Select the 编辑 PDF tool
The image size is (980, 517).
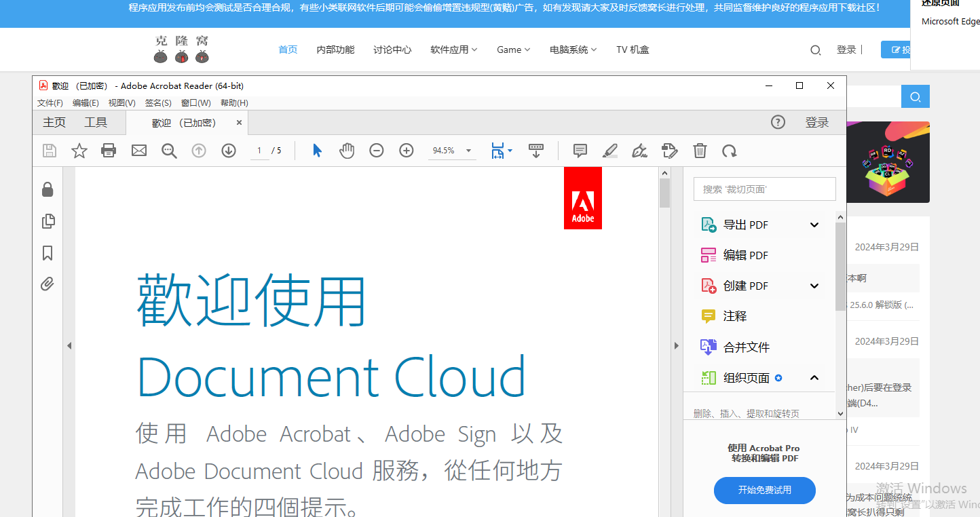pyautogui.click(x=745, y=255)
